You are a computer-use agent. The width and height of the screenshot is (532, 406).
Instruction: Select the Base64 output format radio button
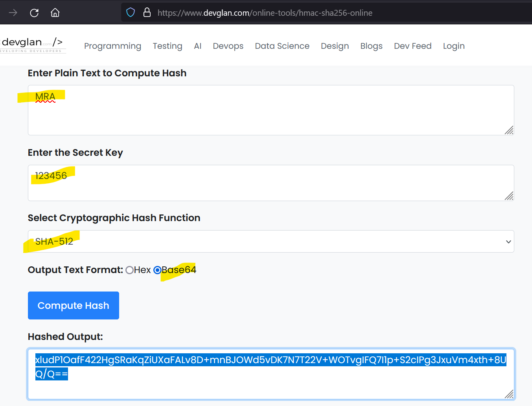point(157,270)
